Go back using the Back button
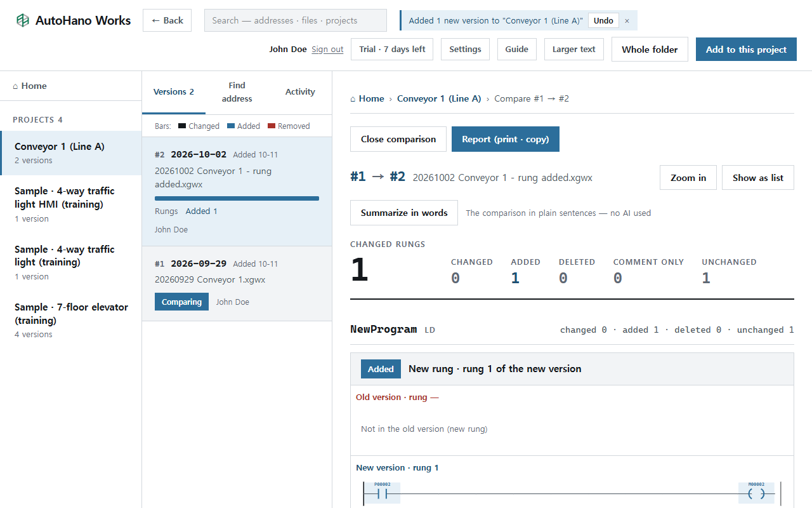The height and width of the screenshot is (508, 812). tap(167, 20)
